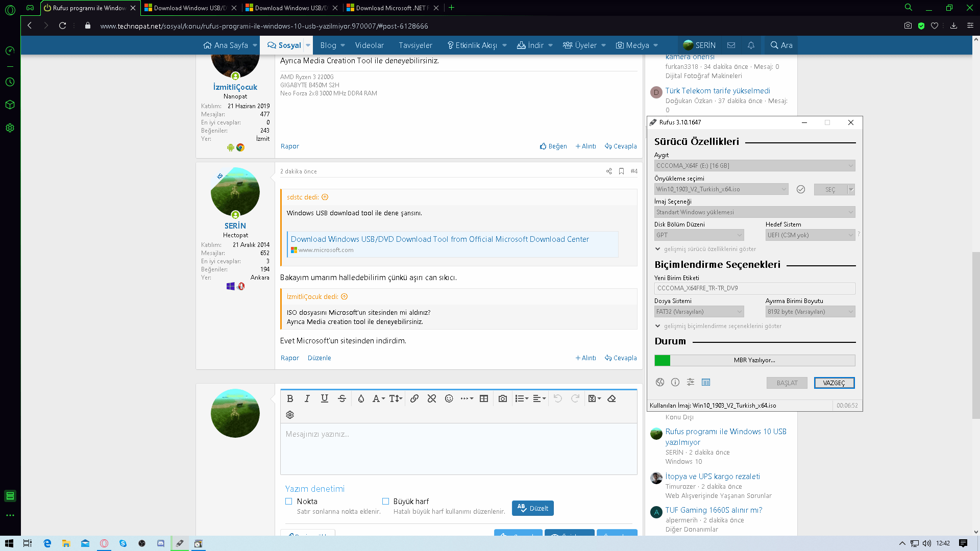Open the Dosya Sistemi FAT32 dropdown
Viewport: 980px width, 551px height.
pos(699,312)
